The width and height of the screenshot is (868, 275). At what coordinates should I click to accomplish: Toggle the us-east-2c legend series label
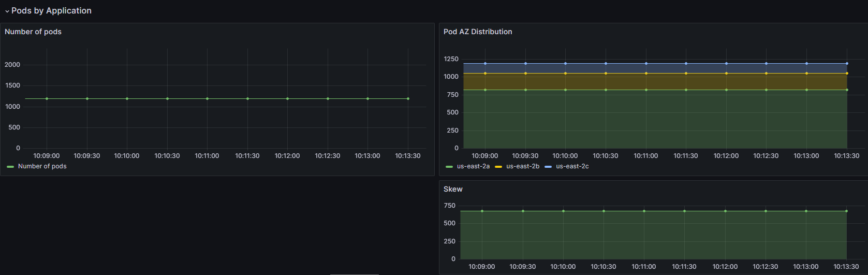(x=572, y=166)
